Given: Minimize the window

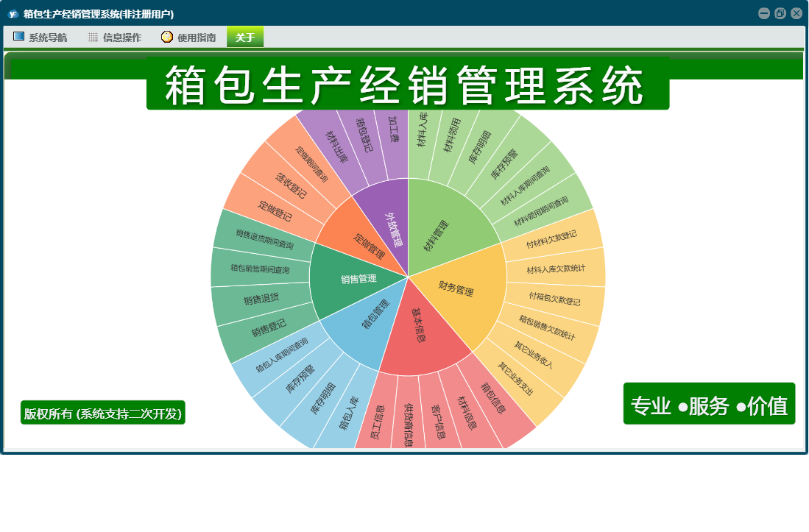Looking at the screenshot, I should tap(764, 13).
